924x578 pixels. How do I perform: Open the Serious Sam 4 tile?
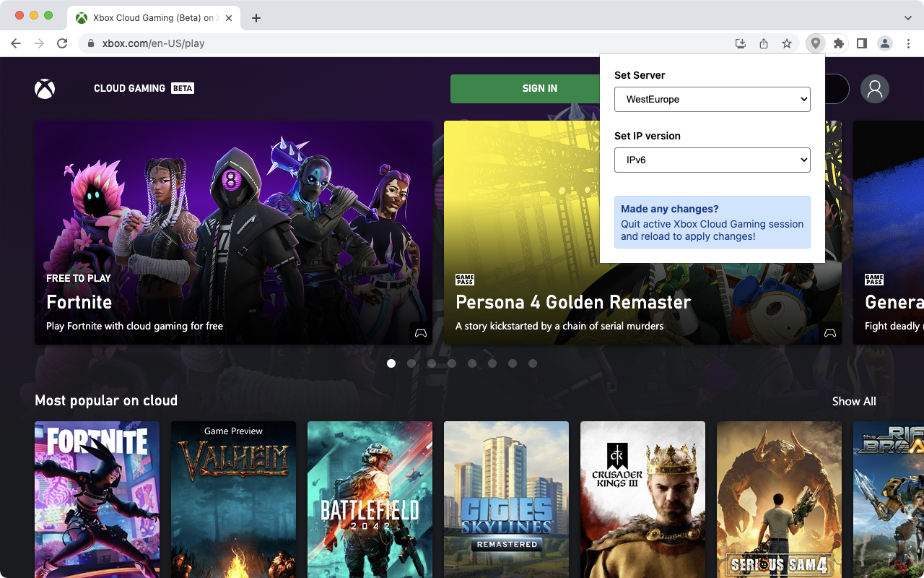pyautogui.click(x=779, y=499)
